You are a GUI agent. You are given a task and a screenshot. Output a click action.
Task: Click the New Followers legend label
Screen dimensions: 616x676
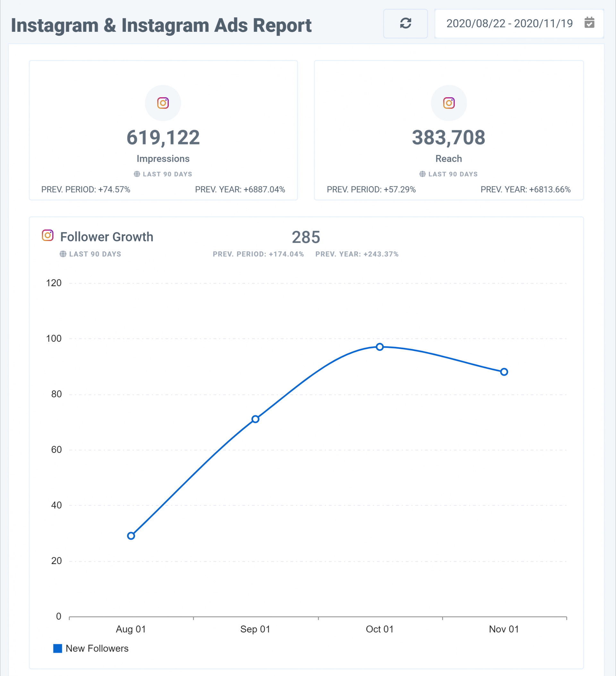[x=97, y=648]
